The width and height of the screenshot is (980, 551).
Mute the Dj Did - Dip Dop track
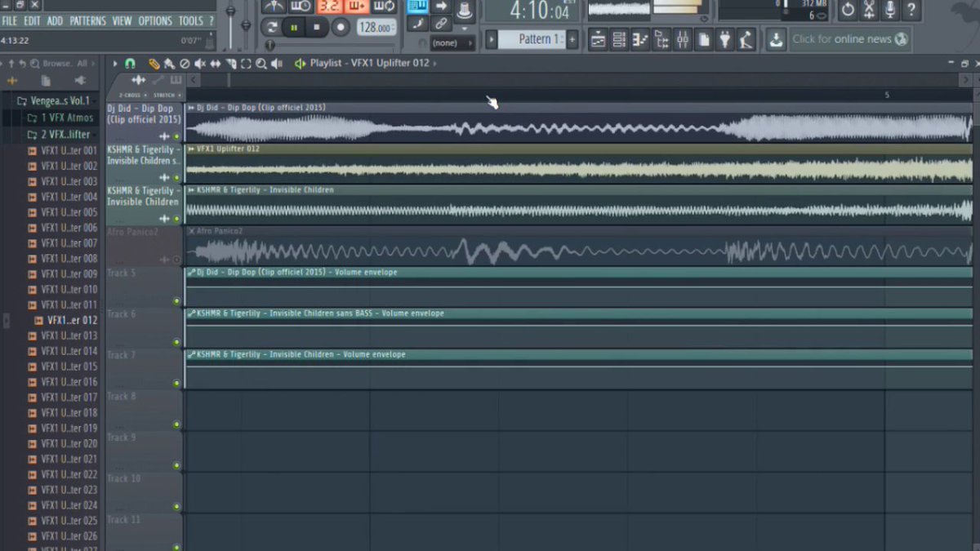176,136
